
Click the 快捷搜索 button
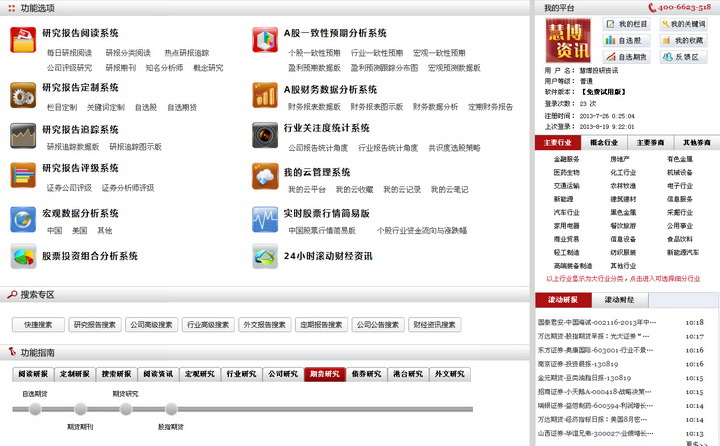(x=38, y=325)
